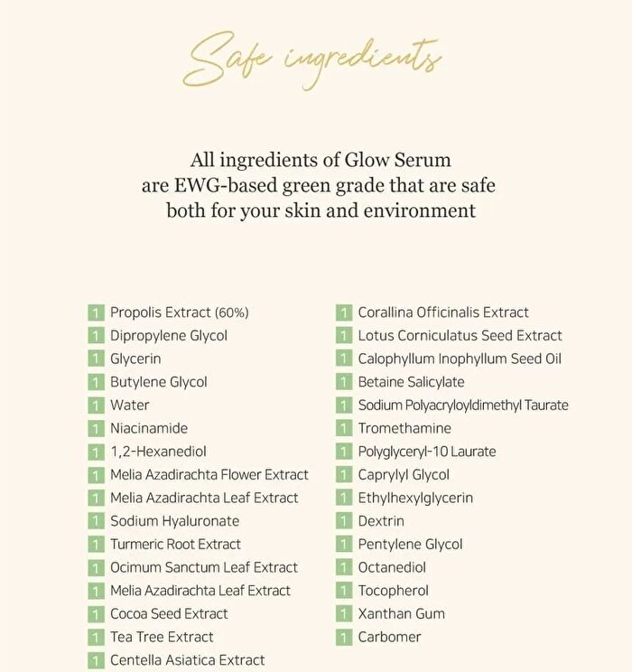632x672 pixels.
Task: Click the Safe ingredients script heading
Action: pyautogui.click(x=311, y=60)
